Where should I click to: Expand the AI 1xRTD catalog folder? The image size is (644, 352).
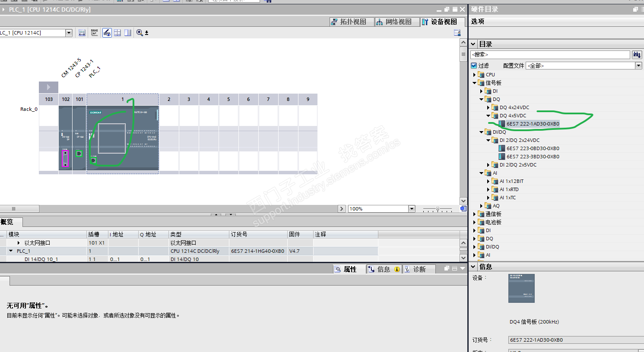tap(488, 189)
